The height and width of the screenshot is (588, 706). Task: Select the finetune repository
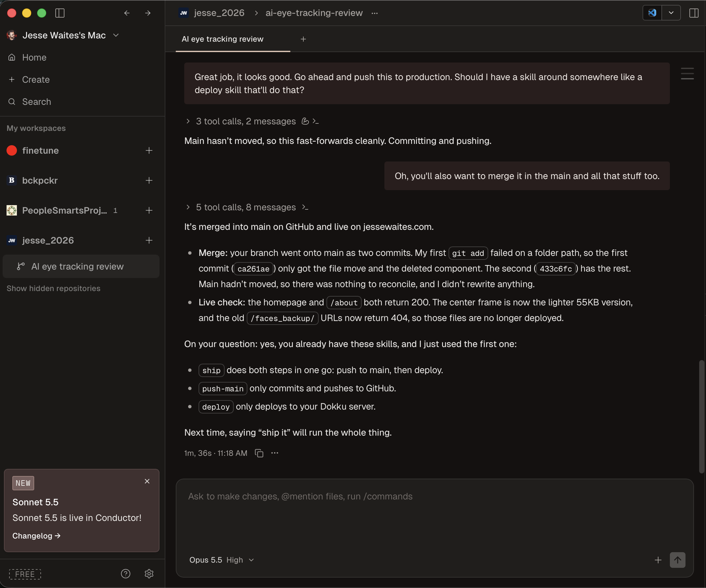[40, 150]
